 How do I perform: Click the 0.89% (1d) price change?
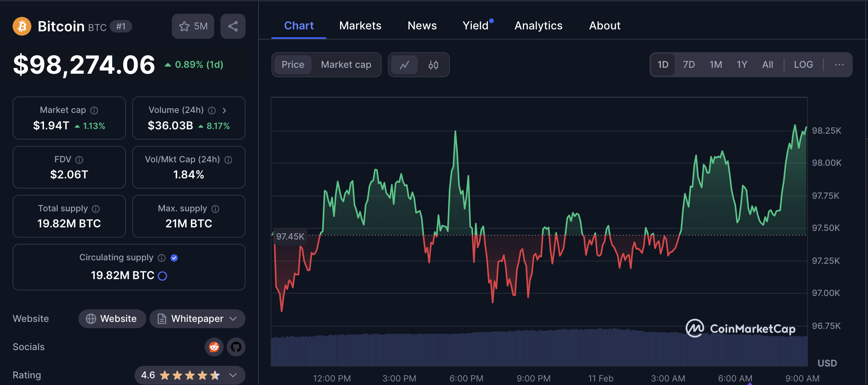point(194,65)
